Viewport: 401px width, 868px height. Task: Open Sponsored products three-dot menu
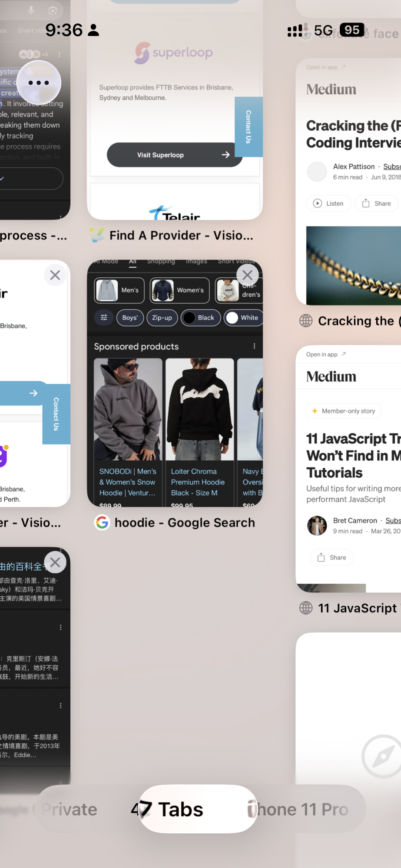[x=254, y=346]
